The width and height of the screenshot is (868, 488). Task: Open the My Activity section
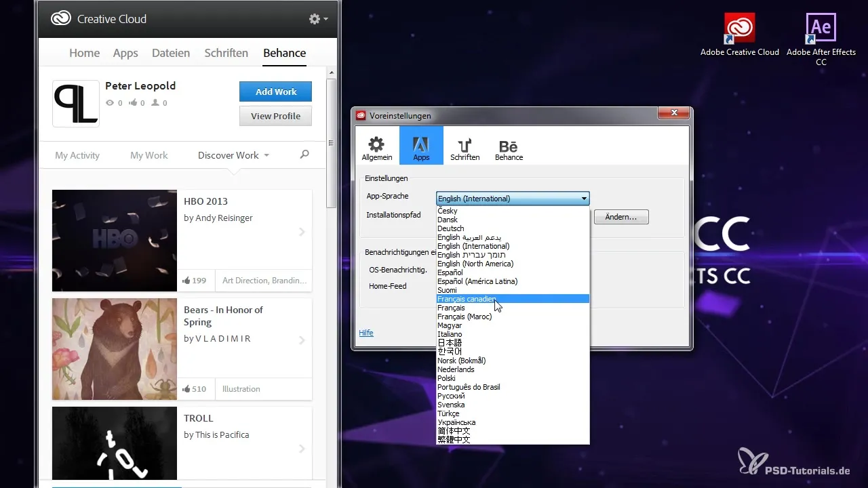click(x=77, y=155)
